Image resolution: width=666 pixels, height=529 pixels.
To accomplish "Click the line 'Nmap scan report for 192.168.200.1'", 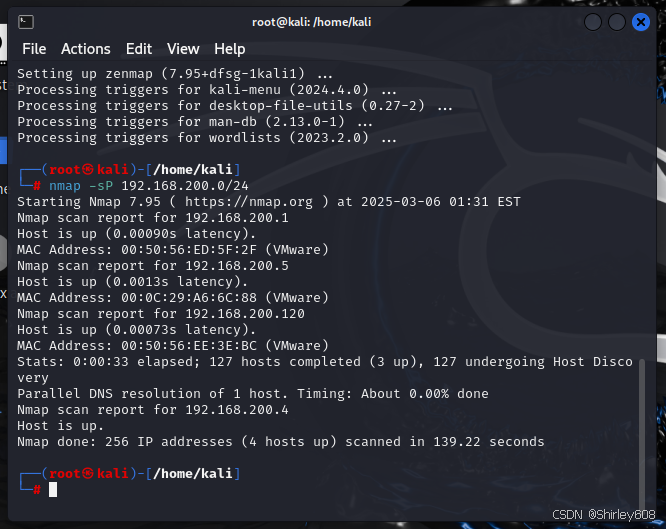I will (153, 218).
